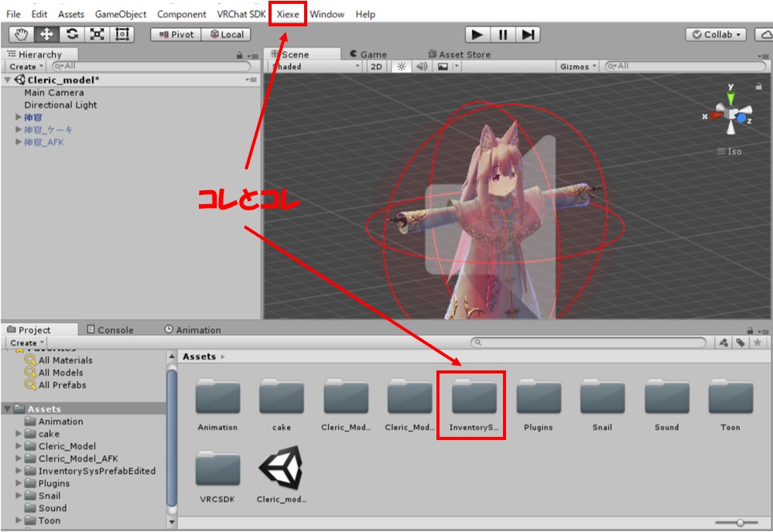773x532 pixels.
Task: Adjust the asset icon size slider
Action: click(741, 523)
